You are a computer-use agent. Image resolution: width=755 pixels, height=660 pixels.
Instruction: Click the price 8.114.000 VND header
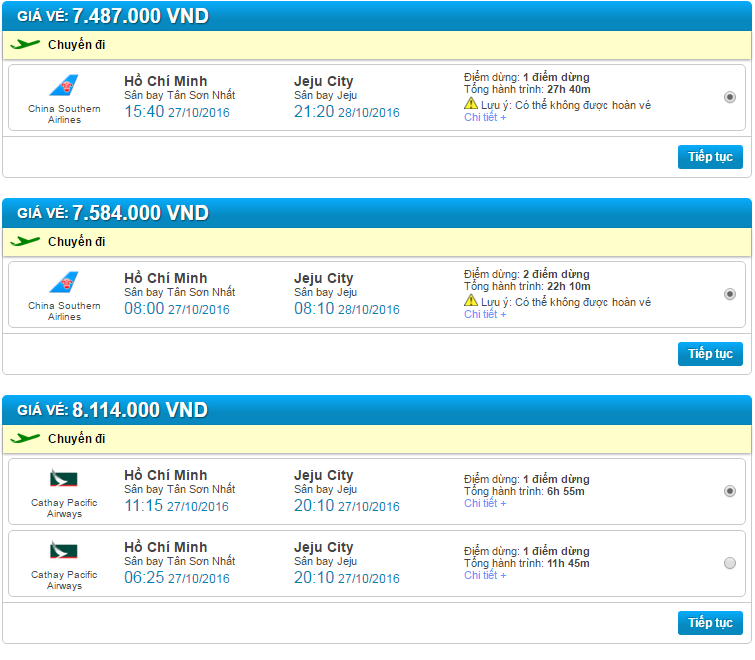coord(140,410)
